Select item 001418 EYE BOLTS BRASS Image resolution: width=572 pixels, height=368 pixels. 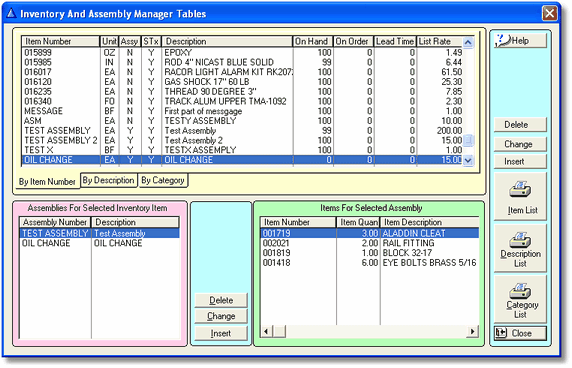(370, 263)
